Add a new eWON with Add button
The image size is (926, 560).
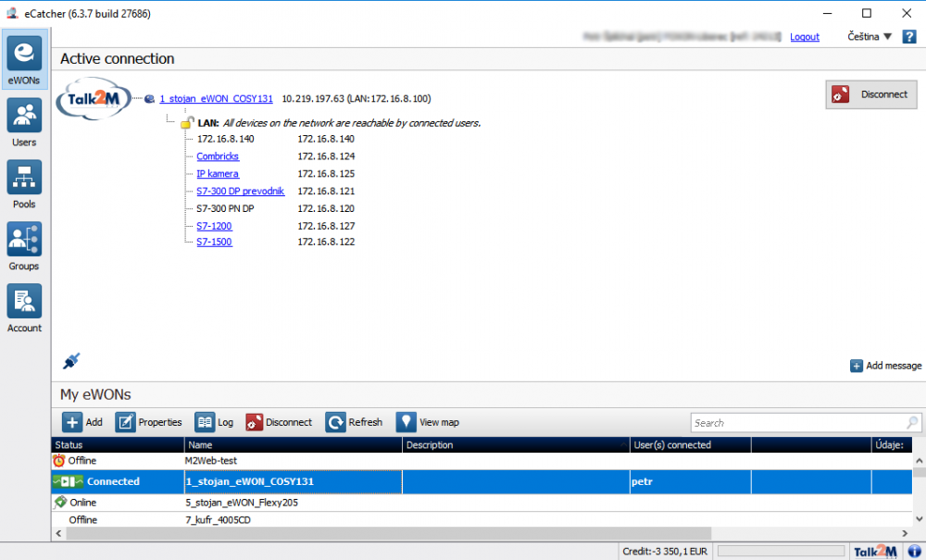point(82,422)
